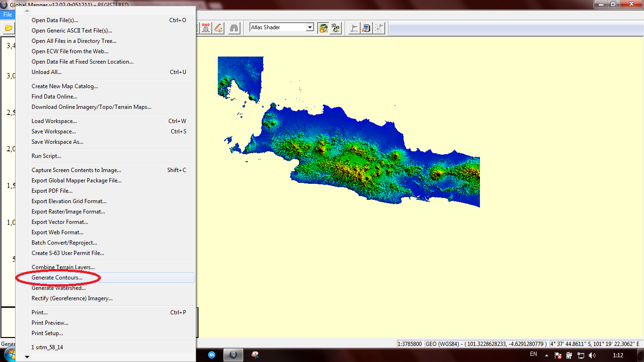The width and height of the screenshot is (644, 362).
Task: Open a folder with the Open toolbar icon
Action: pos(8,28)
